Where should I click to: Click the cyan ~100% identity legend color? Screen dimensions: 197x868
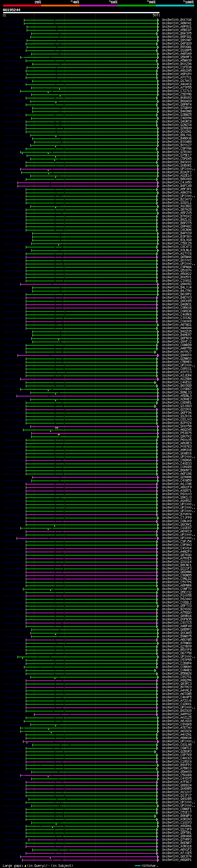coord(175,6)
